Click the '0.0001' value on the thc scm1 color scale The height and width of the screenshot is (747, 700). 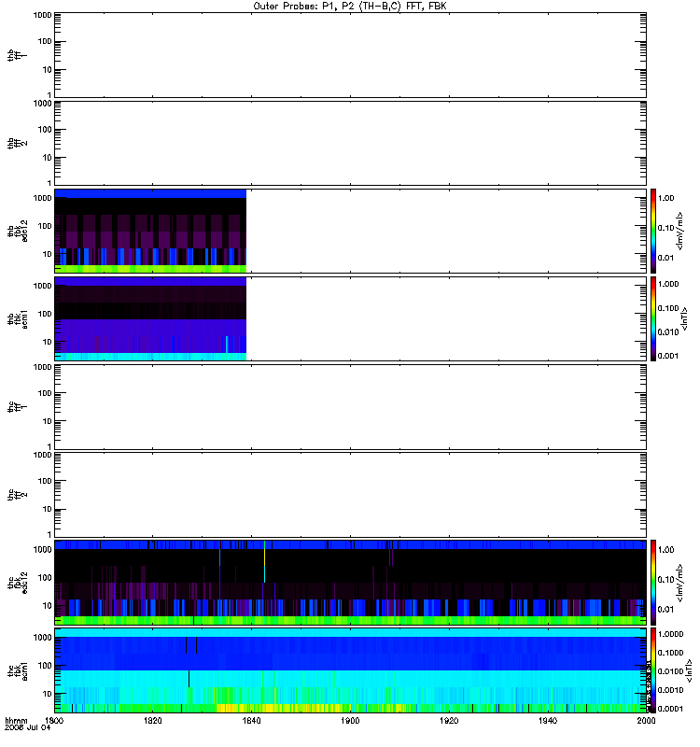click(x=670, y=709)
